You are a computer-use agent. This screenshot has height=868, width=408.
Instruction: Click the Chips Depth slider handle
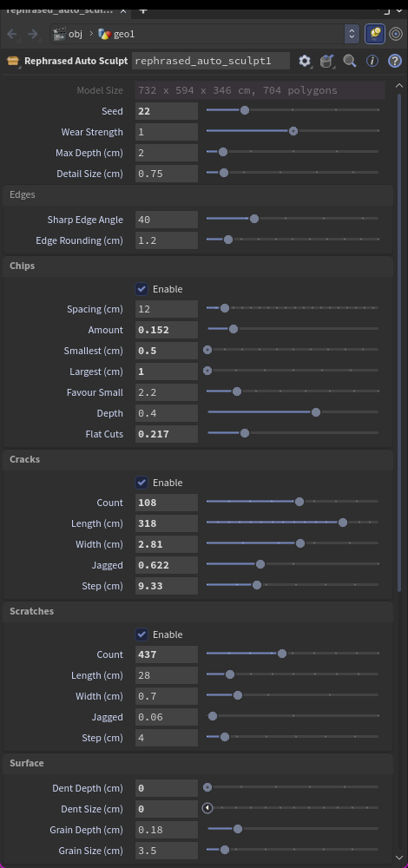pyautogui.click(x=316, y=412)
